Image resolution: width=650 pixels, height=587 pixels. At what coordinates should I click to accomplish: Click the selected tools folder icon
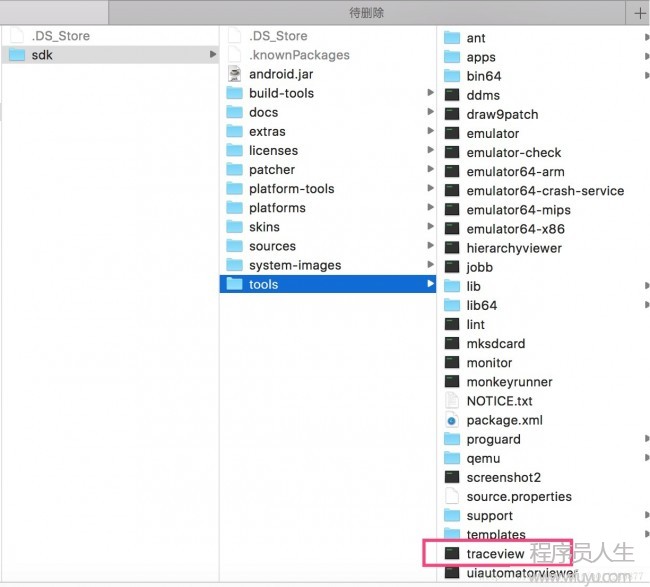pos(235,284)
